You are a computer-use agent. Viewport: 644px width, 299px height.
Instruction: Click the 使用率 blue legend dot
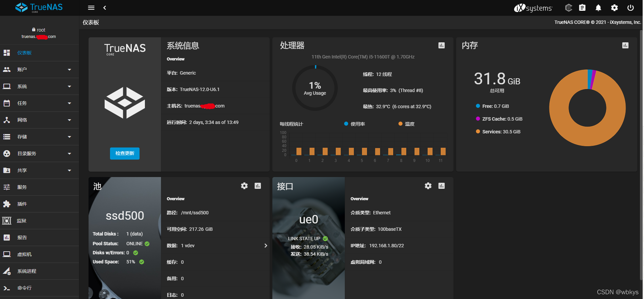click(x=346, y=124)
